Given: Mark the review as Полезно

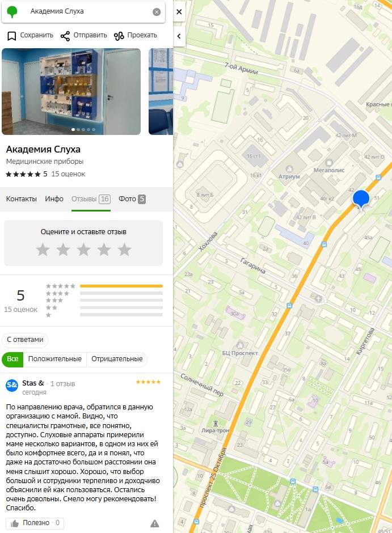Looking at the screenshot, I should [x=35, y=523].
